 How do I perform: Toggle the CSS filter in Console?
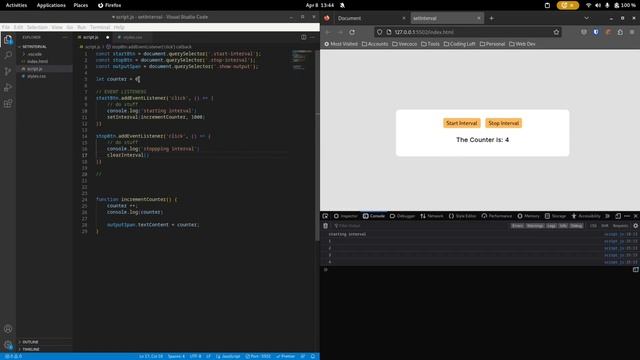point(593,226)
